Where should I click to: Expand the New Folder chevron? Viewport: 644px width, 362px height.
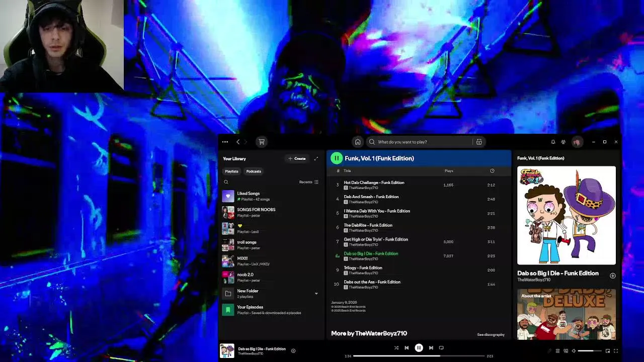tap(316, 294)
